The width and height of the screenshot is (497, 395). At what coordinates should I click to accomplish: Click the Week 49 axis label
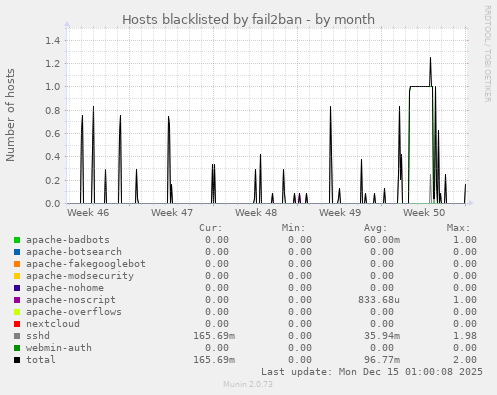(x=340, y=213)
